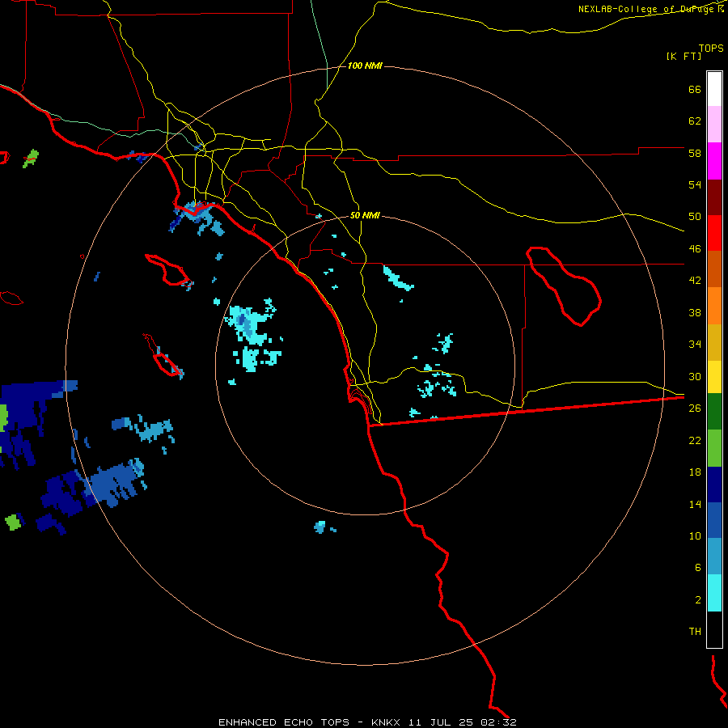Click the light green 26 kft legend swatch
Viewport: 728px width, 728px height.
coord(714,448)
